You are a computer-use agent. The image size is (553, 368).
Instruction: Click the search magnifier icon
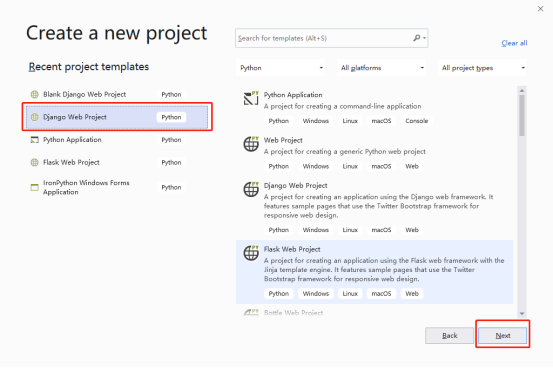417,38
